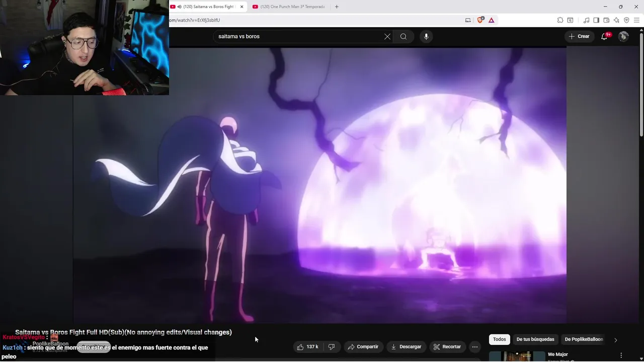
Task: Click the KratosVSVegito chat username
Action: pyautogui.click(x=24, y=337)
